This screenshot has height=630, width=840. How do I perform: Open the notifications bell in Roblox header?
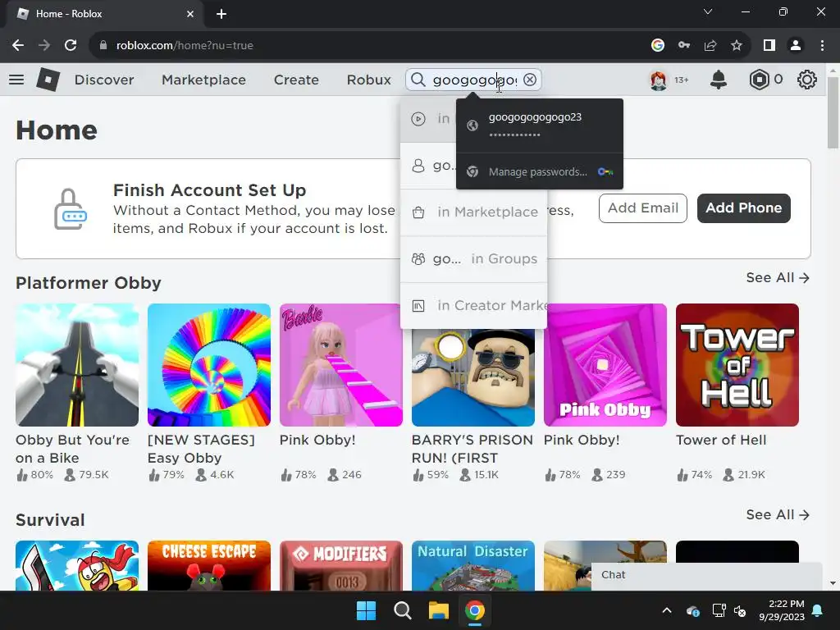pyautogui.click(x=719, y=80)
